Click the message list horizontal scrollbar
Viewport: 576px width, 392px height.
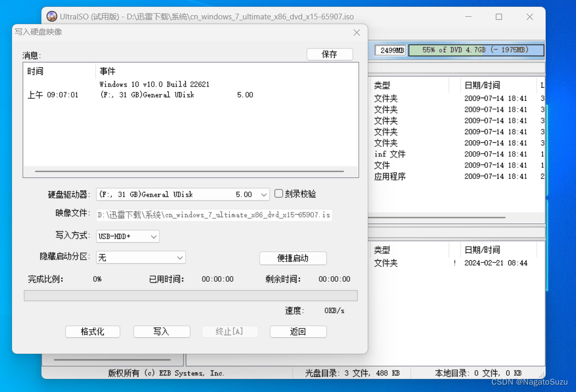pos(189,171)
